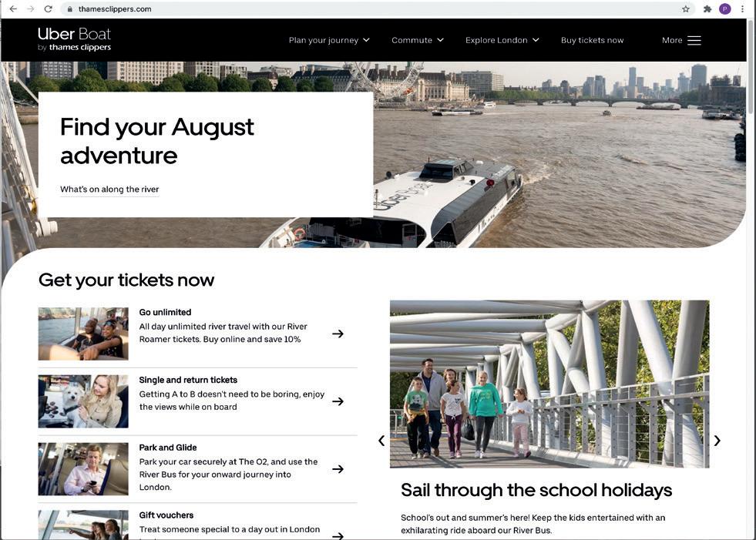Open the purple profile avatar
Image resolution: width=756 pixels, height=540 pixels.
tap(724, 8)
